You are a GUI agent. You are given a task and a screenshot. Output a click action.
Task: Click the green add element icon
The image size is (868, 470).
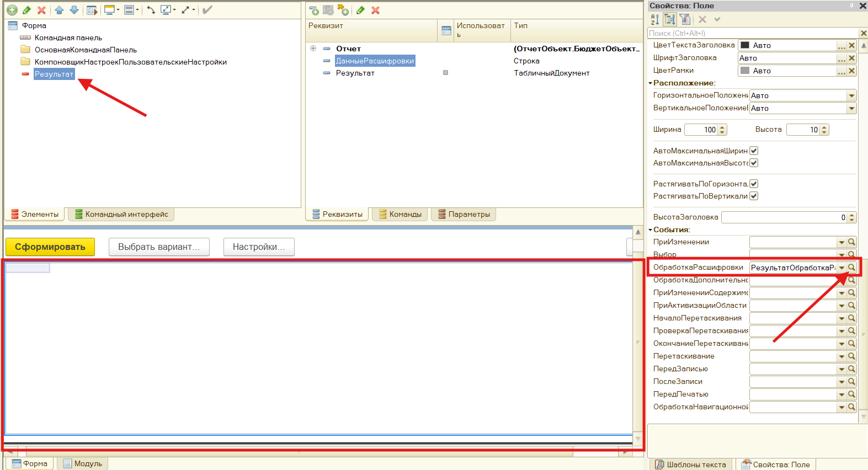12,10
